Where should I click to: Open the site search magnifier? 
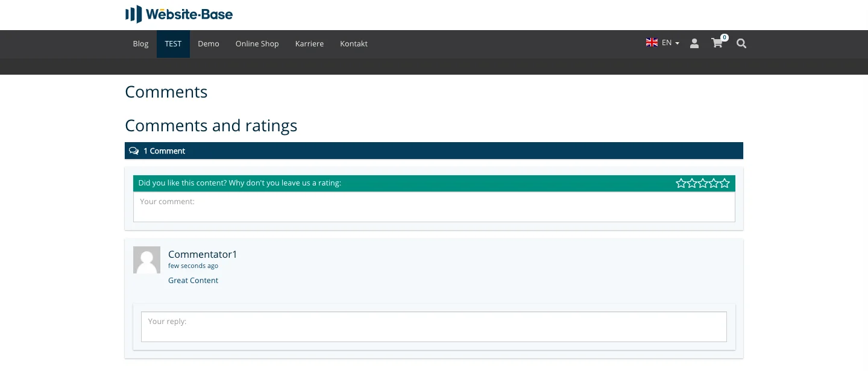pyautogui.click(x=741, y=43)
